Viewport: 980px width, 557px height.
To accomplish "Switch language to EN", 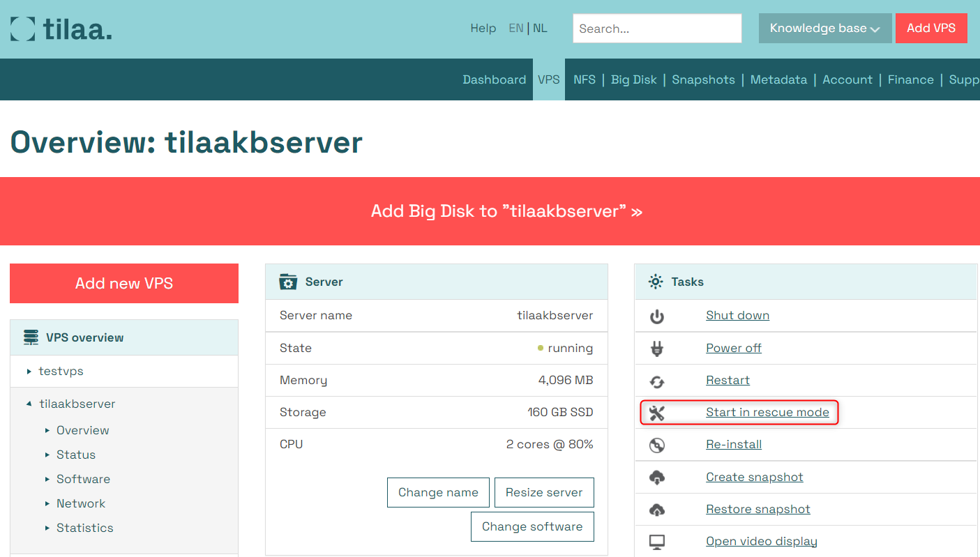I will [x=516, y=29].
